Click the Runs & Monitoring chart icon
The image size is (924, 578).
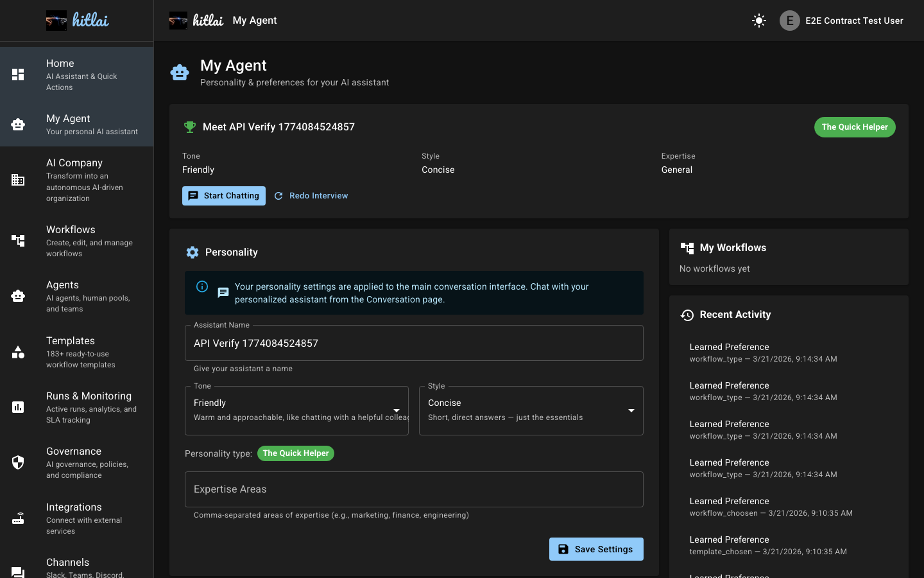[x=18, y=407]
